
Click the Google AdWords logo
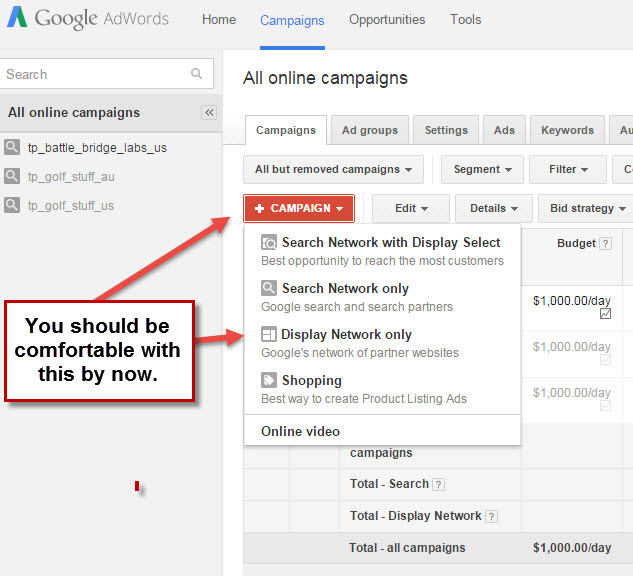[88, 19]
